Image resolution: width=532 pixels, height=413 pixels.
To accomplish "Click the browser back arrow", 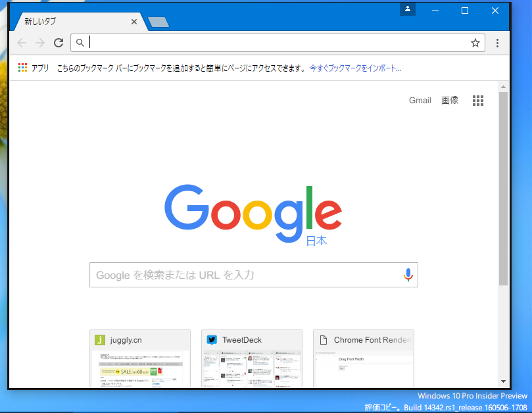I will 22,43.
